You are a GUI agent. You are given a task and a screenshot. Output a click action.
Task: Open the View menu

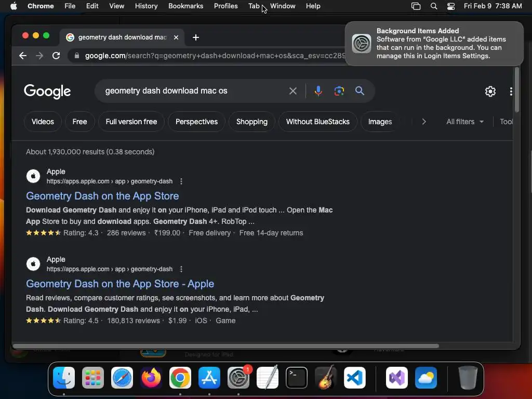tap(116, 6)
